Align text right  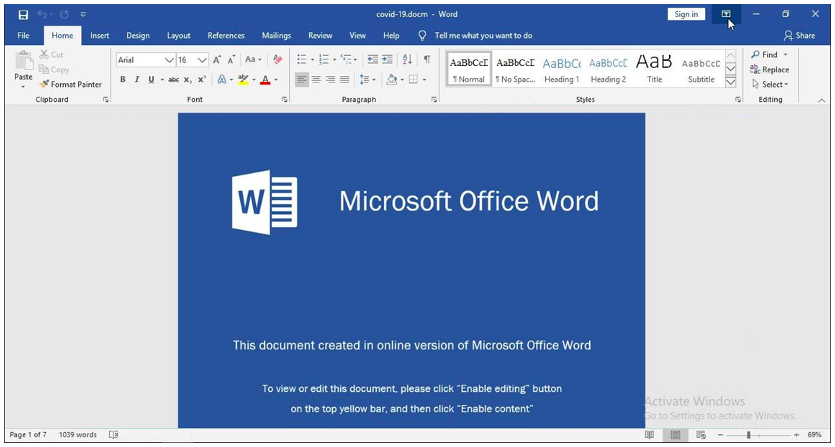click(330, 79)
